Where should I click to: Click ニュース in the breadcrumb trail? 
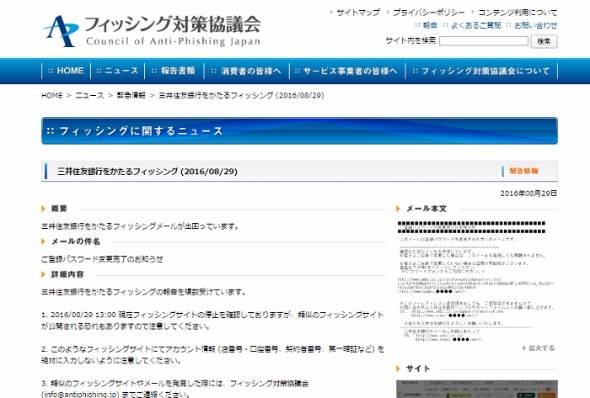[90, 96]
